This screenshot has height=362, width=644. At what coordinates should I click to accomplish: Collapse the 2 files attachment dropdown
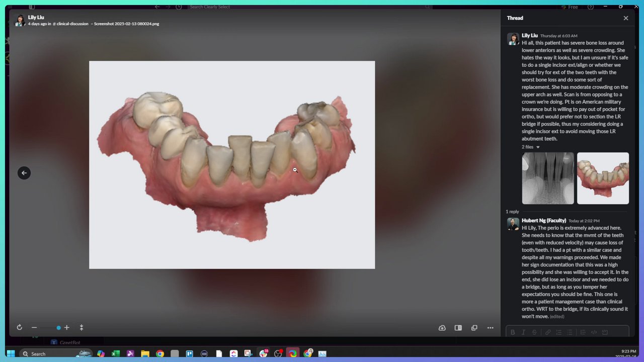pyautogui.click(x=531, y=147)
